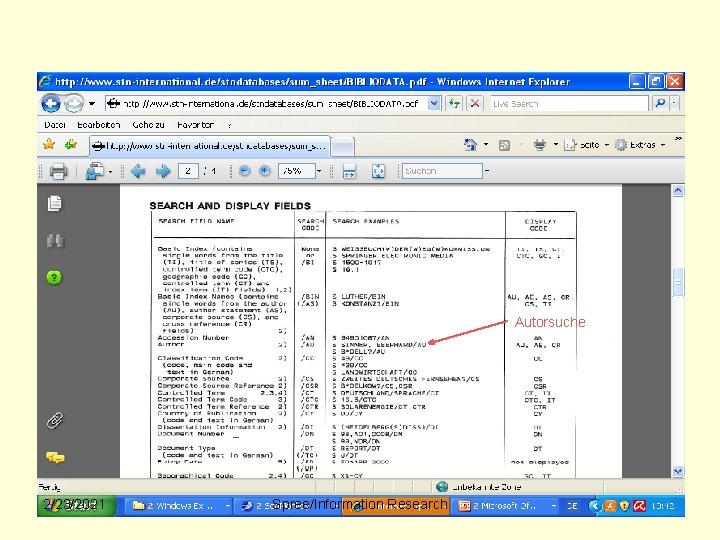Go to next PDF page arrow

point(163,171)
